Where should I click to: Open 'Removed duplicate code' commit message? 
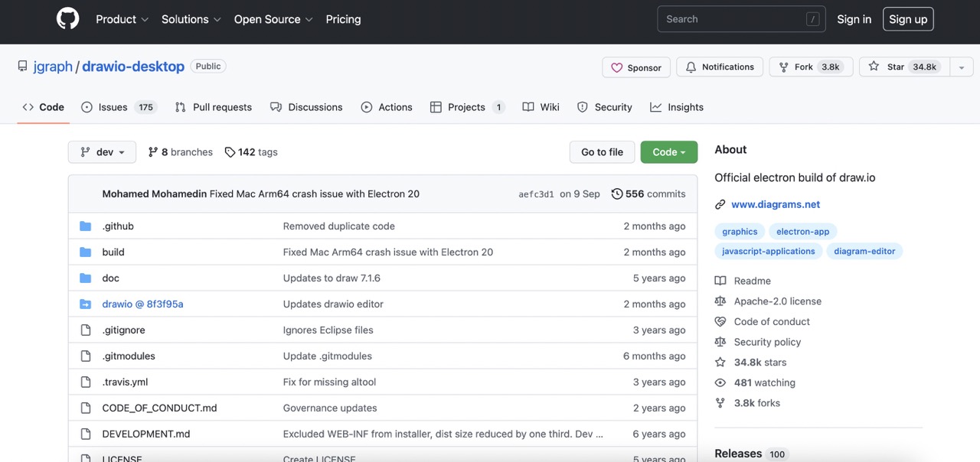(x=339, y=226)
